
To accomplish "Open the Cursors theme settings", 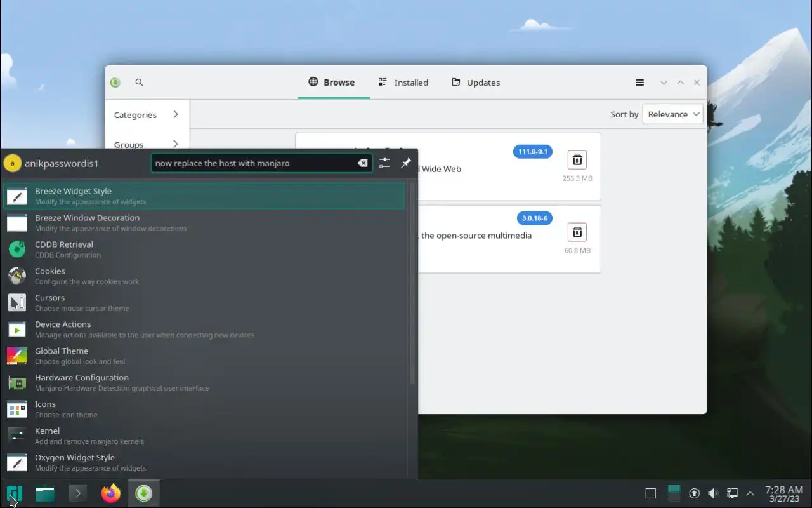I will tap(204, 303).
